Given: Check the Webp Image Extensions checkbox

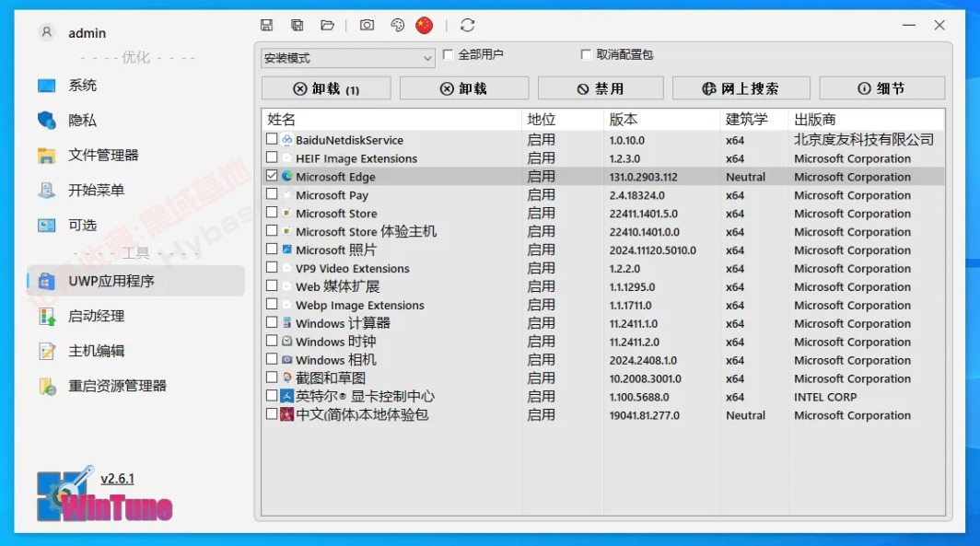Looking at the screenshot, I should pos(271,304).
